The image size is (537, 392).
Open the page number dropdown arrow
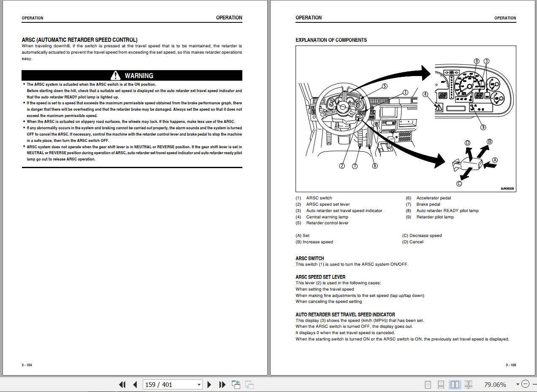pos(199,384)
